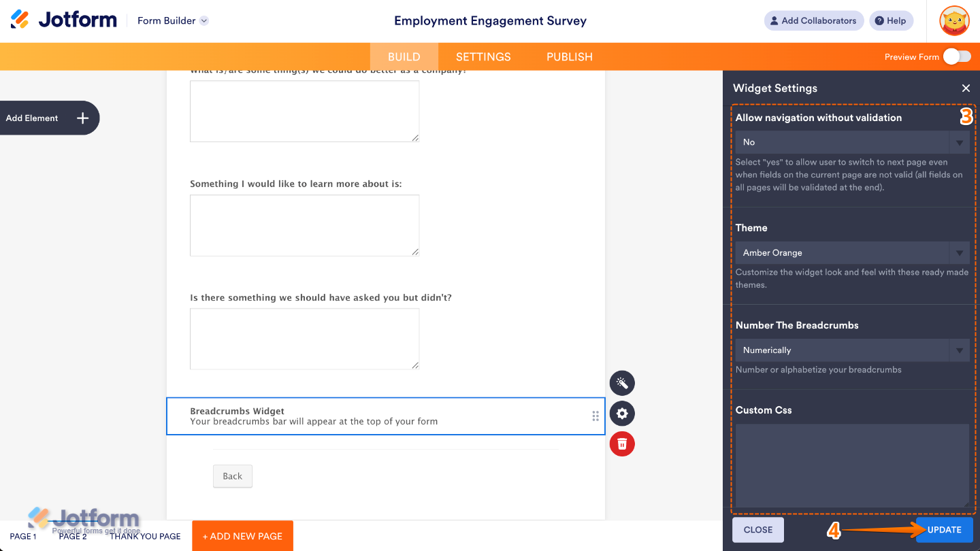Click the magic wand widget icon
The height and width of the screenshot is (551, 980).
click(622, 383)
